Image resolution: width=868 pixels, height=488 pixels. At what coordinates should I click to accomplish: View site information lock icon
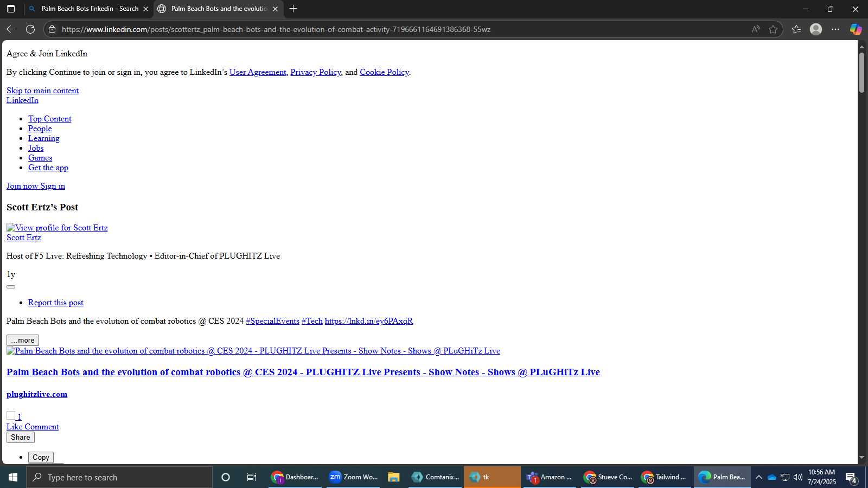(52, 29)
